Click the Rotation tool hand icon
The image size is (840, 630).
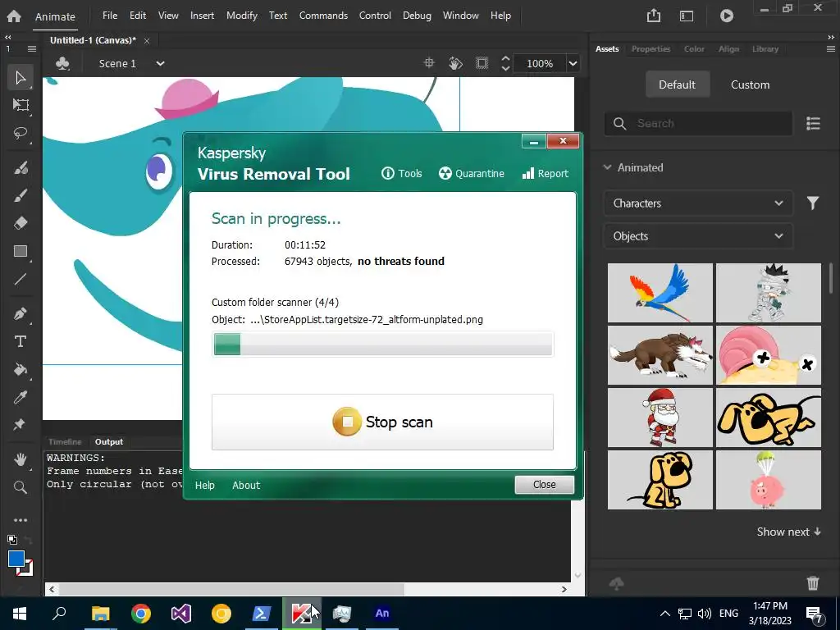455,63
